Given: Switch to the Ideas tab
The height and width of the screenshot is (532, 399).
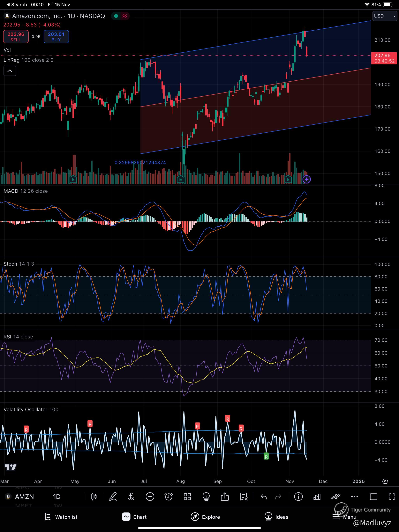Looking at the screenshot, I should [x=276, y=517].
